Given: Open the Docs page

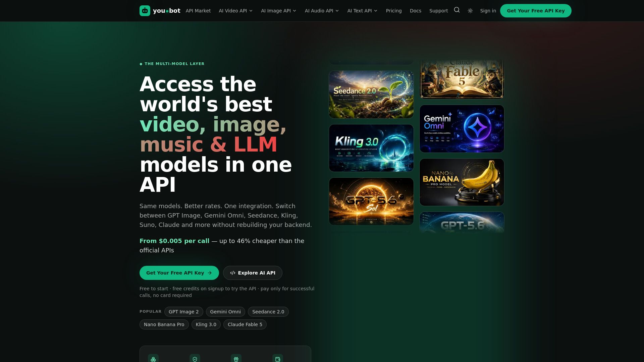Looking at the screenshot, I should click(x=416, y=11).
